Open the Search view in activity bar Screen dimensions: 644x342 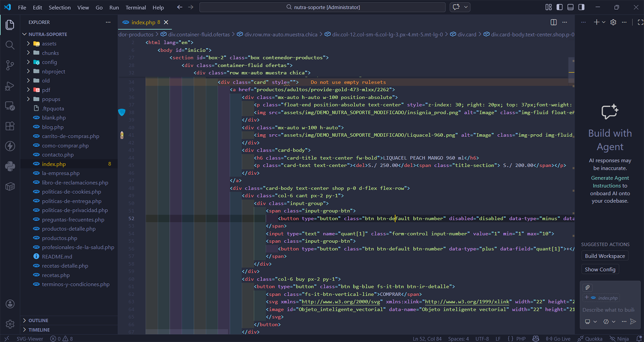(10, 45)
